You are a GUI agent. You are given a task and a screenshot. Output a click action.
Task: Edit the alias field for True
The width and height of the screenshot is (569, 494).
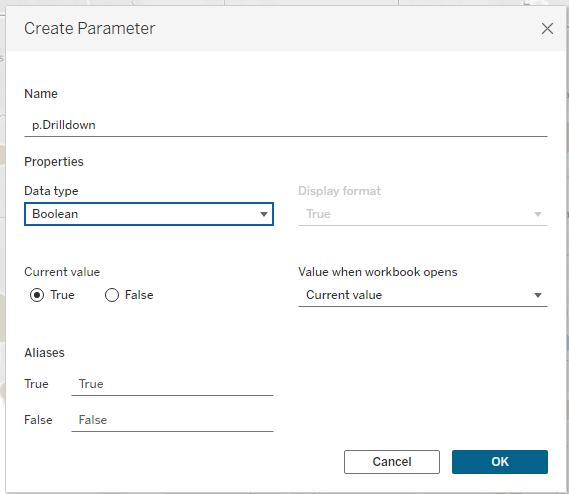tap(172, 384)
